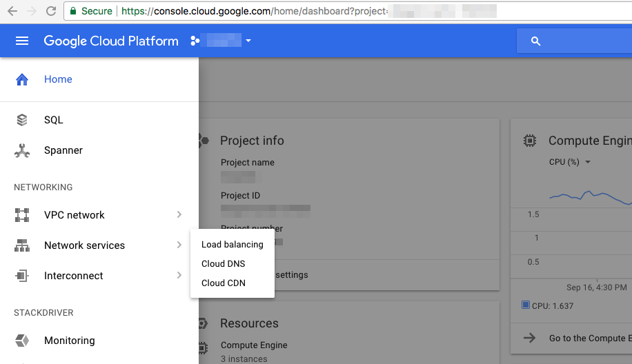Viewport: 632px width, 364px height.
Task: Click the Resources card title
Action: 249,323
